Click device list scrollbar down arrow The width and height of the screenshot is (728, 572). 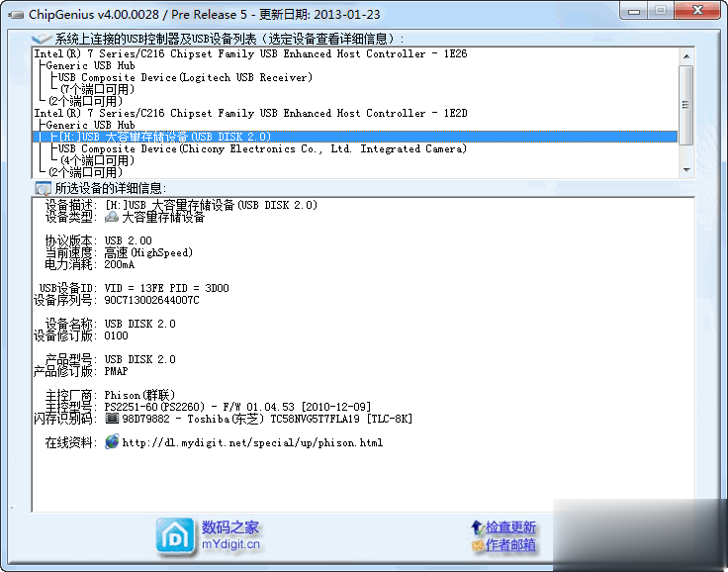pos(686,169)
